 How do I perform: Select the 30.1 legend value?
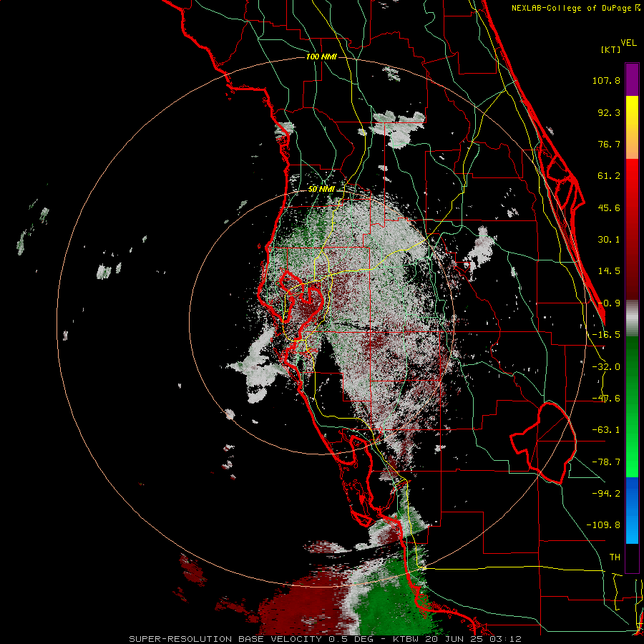tap(609, 240)
